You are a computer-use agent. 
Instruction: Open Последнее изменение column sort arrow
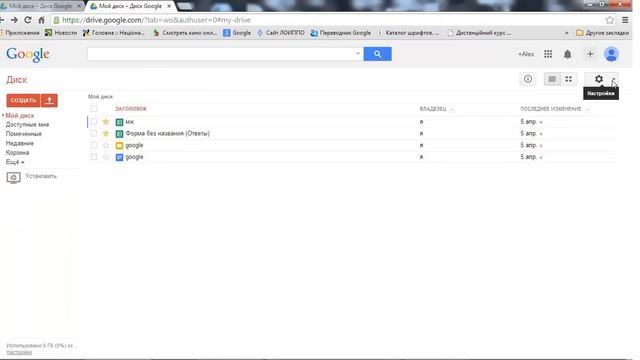pos(587,109)
